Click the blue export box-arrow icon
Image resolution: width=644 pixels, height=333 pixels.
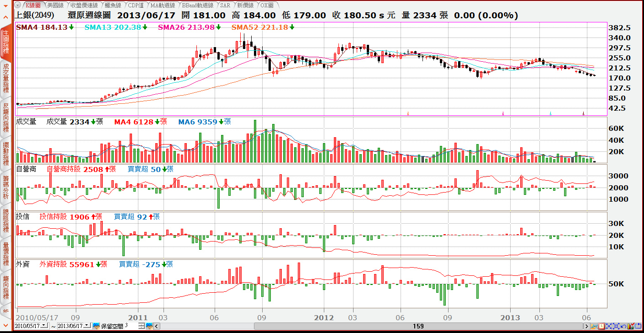pyautogui.click(x=638, y=326)
